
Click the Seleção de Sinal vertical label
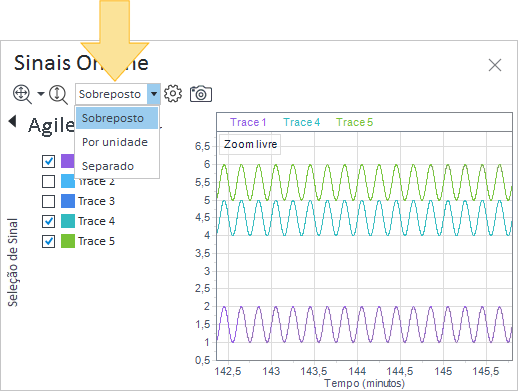tap(13, 262)
